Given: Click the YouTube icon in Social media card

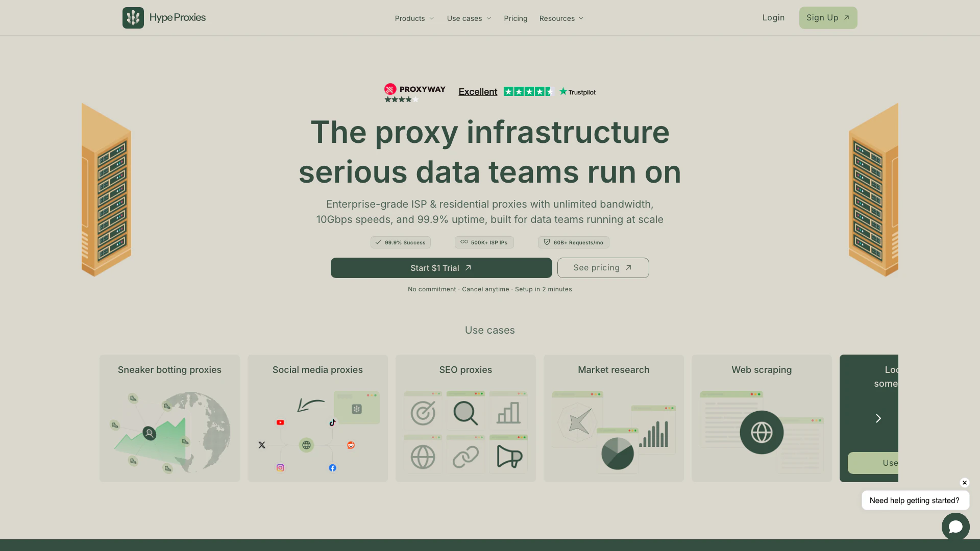Looking at the screenshot, I should (x=280, y=422).
